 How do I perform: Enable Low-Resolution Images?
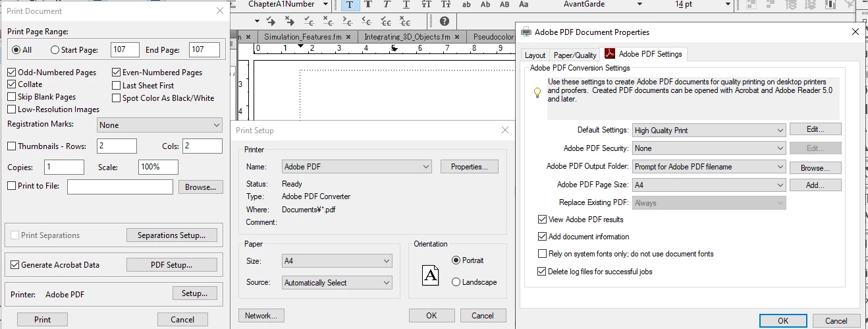coord(12,109)
